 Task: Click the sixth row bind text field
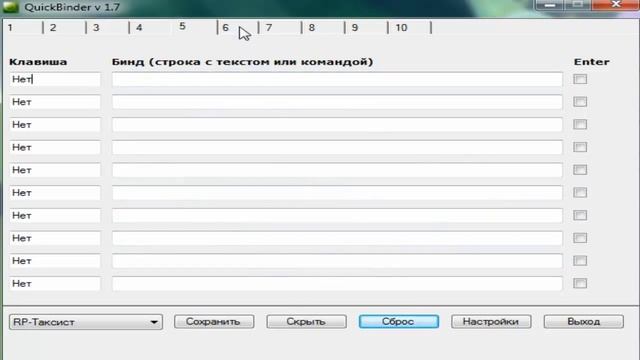point(337,192)
